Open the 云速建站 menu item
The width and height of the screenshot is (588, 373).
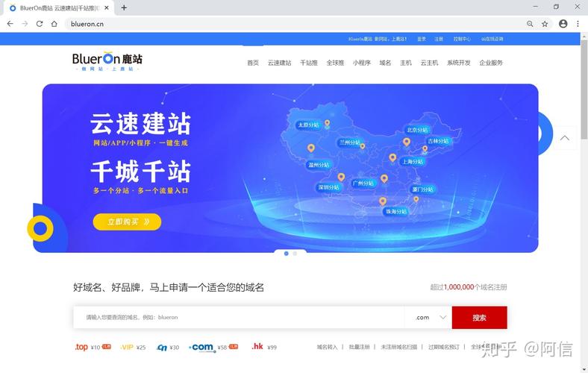pyautogui.click(x=279, y=63)
